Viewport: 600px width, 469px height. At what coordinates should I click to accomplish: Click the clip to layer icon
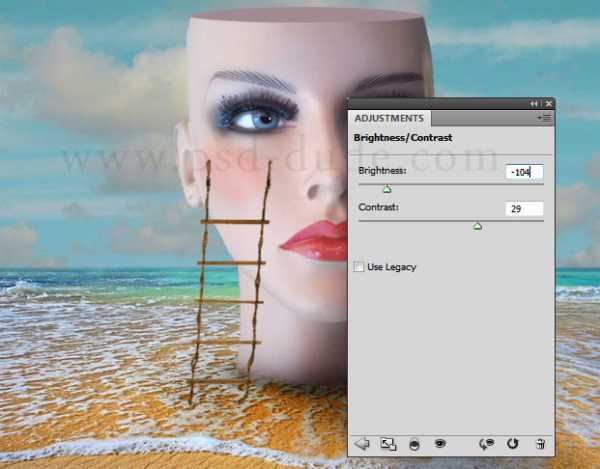[414, 443]
